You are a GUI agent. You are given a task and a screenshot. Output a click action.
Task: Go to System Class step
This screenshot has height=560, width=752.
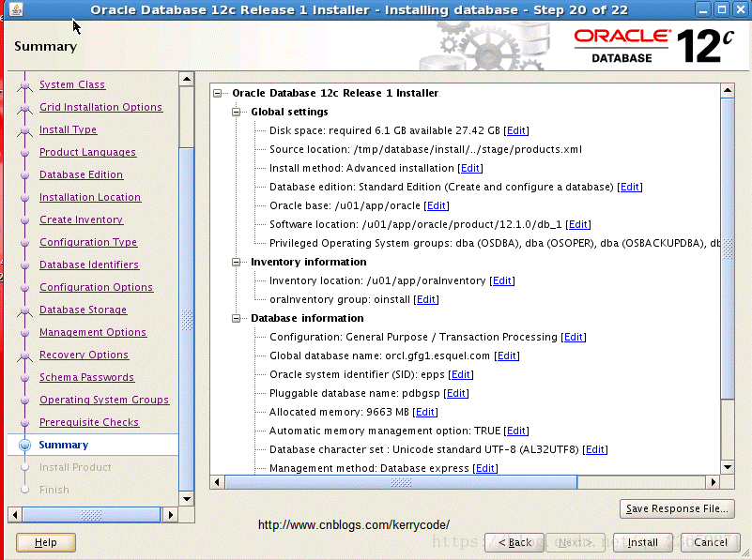(72, 84)
